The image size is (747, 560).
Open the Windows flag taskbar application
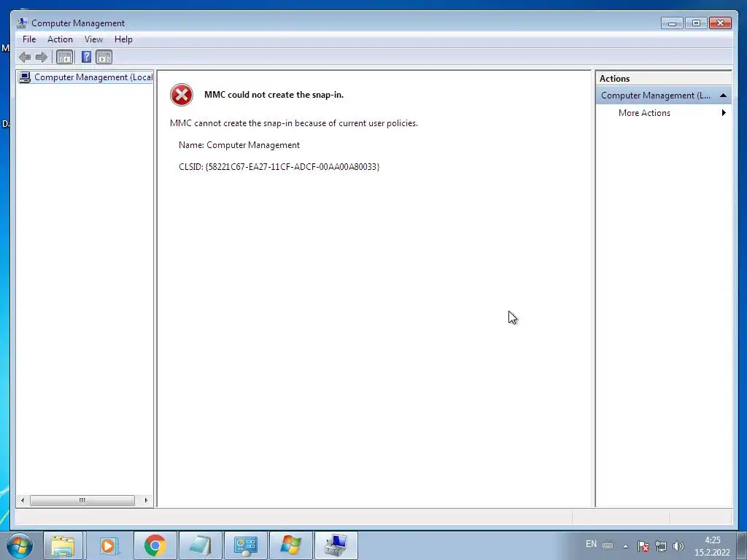coord(291,545)
